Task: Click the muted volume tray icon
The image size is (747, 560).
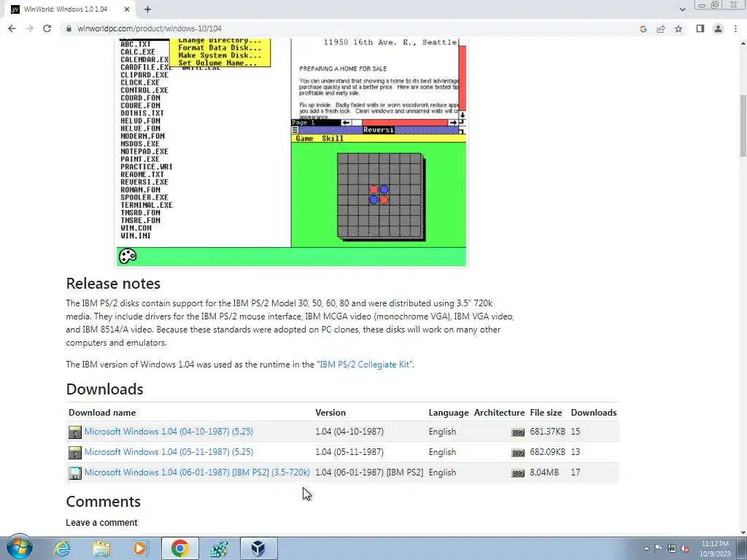Action: tap(685, 548)
